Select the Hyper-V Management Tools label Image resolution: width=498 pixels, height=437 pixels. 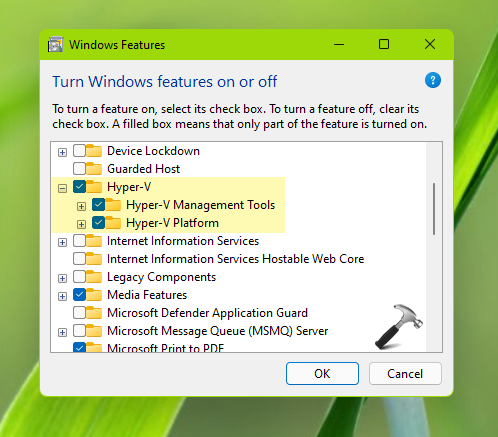click(x=201, y=205)
